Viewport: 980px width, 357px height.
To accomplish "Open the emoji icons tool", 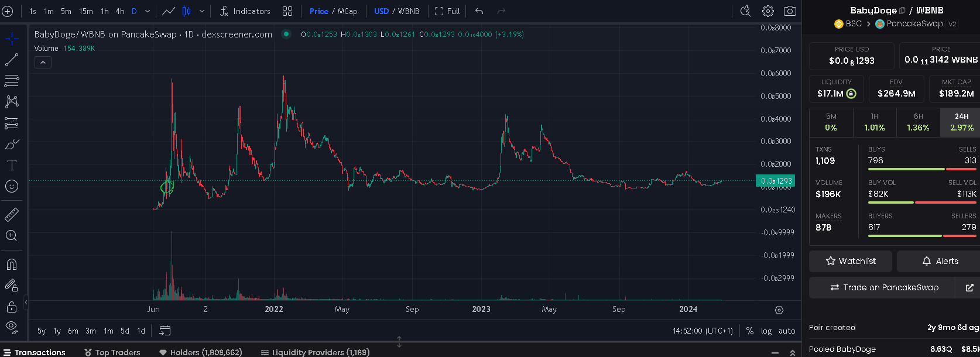I will point(11,186).
